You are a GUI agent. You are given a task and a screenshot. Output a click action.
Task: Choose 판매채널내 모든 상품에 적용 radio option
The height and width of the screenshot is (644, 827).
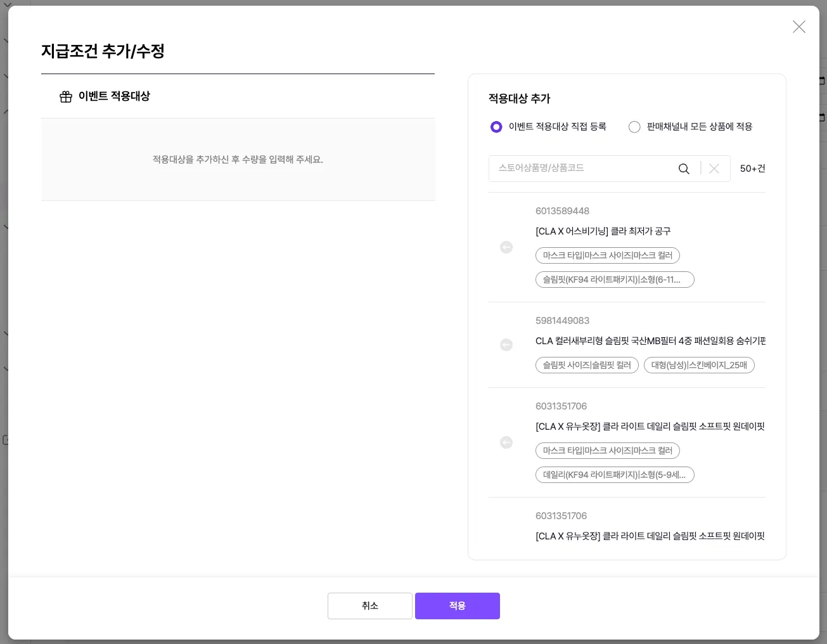(634, 127)
